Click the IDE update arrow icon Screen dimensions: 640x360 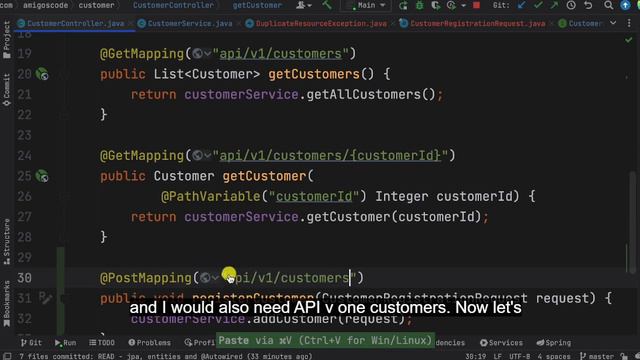pyautogui.click(x=625, y=5)
